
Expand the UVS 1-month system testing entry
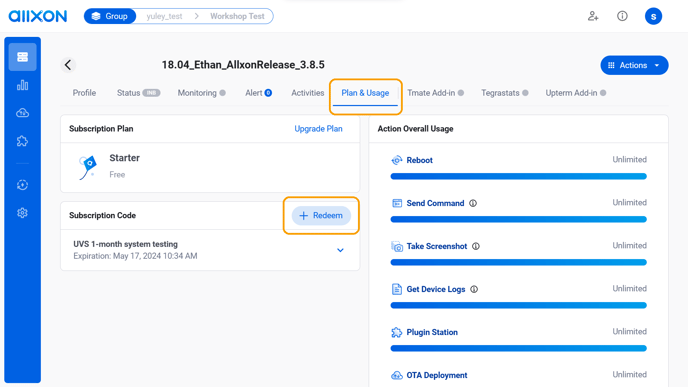[x=340, y=250]
